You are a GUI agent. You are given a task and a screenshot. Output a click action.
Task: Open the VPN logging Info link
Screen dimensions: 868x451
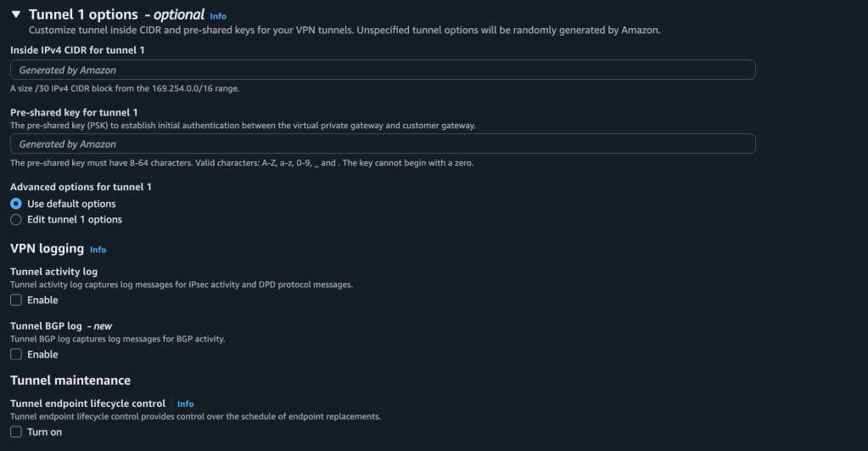pos(98,250)
